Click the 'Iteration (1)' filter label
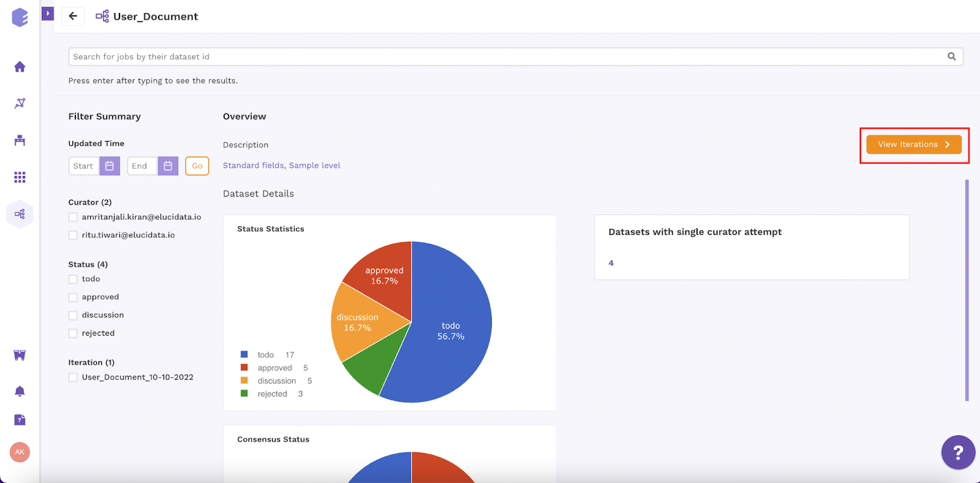This screenshot has width=980, height=483. pos(91,363)
